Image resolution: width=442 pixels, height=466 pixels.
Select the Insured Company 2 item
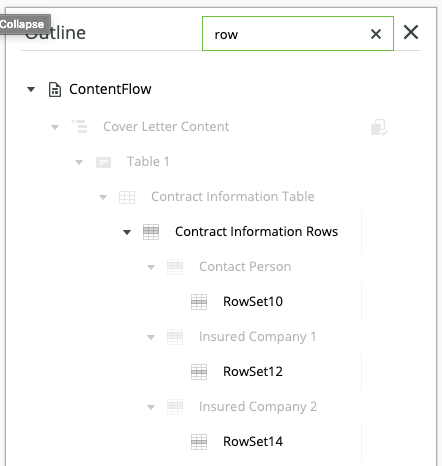coord(258,407)
